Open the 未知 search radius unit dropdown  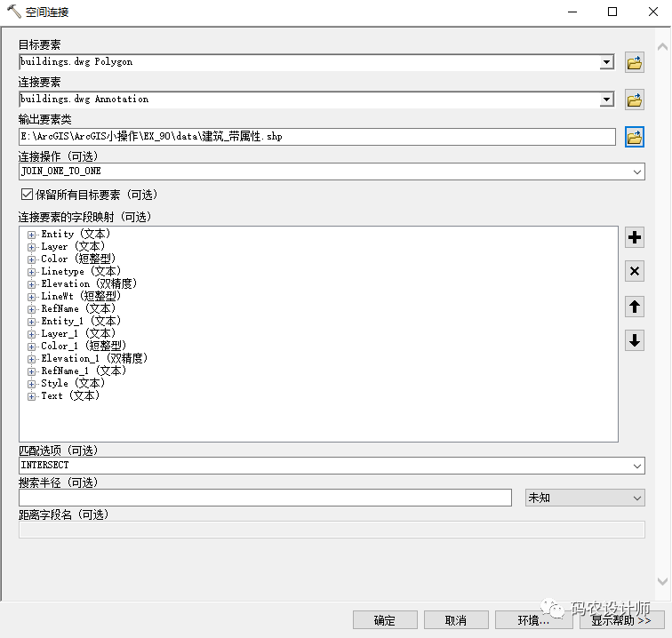637,498
